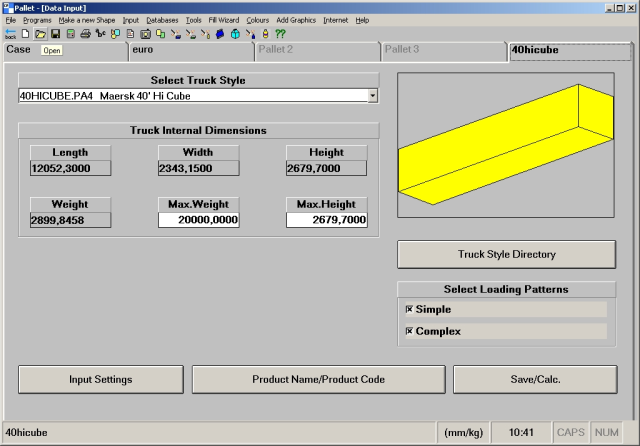Click the Input Settings button
This screenshot has width=640, height=446.
[x=101, y=379]
